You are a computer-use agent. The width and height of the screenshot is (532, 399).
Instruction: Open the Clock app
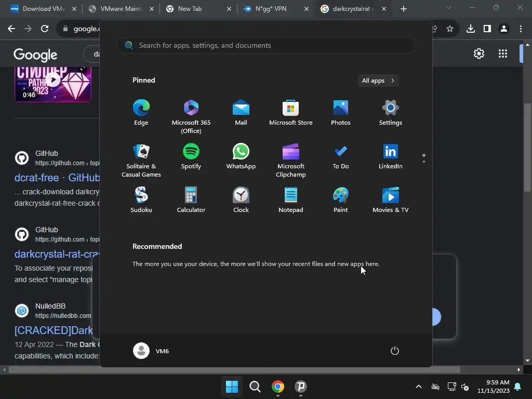tap(241, 200)
